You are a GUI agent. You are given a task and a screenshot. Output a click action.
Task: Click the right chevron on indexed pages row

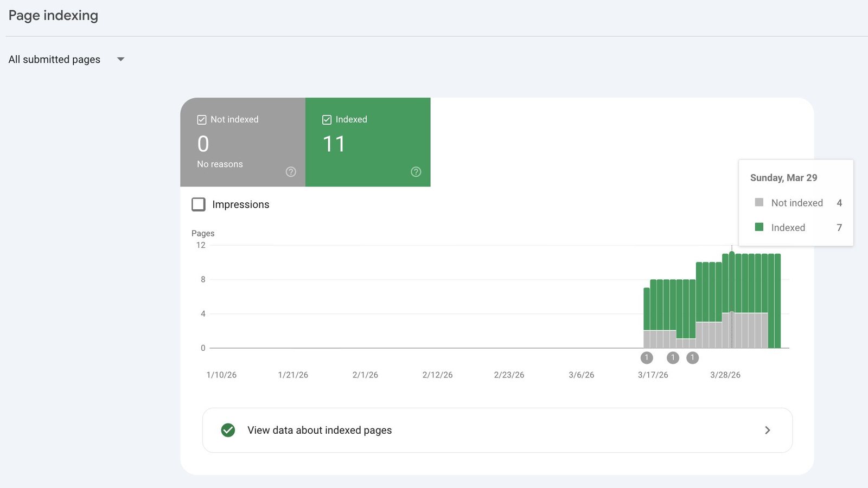(x=768, y=430)
